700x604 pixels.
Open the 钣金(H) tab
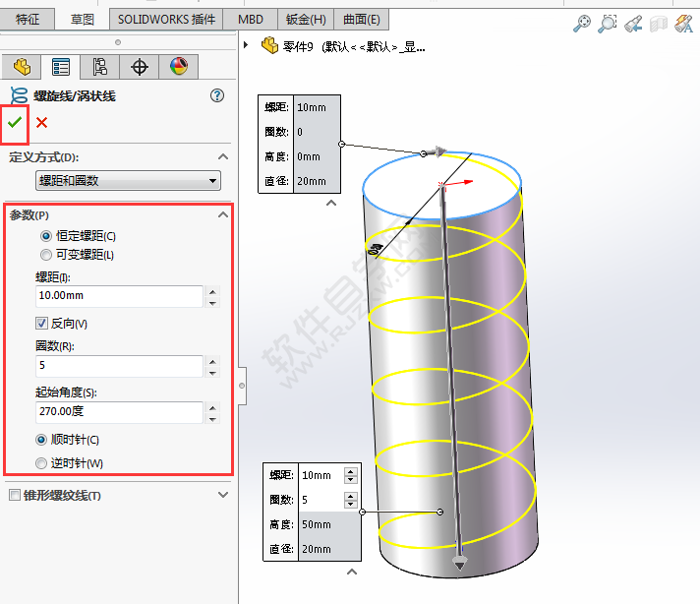(x=306, y=20)
